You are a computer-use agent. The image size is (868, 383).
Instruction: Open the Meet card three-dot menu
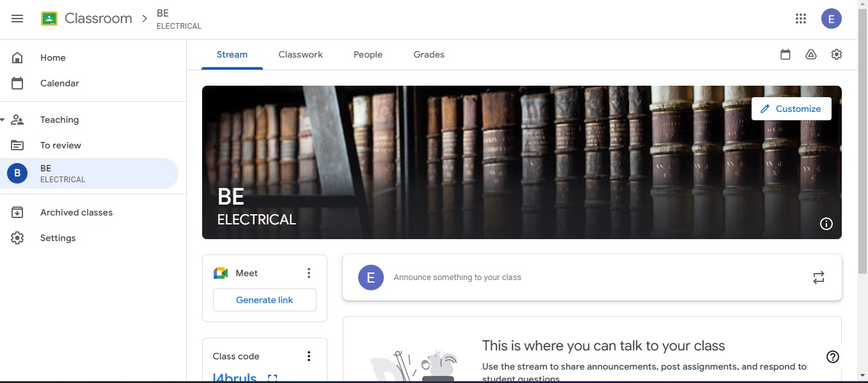(309, 273)
